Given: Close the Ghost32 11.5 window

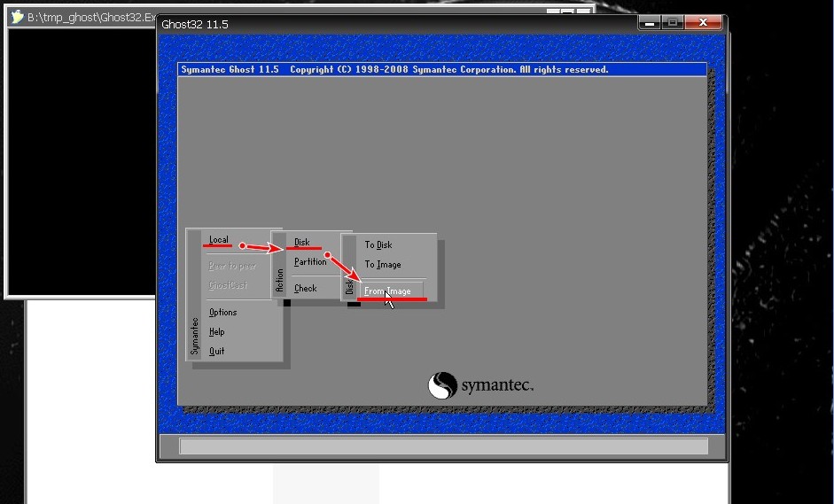Looking at the screenshot, I should pyautogui.click(x=704, y=22).
